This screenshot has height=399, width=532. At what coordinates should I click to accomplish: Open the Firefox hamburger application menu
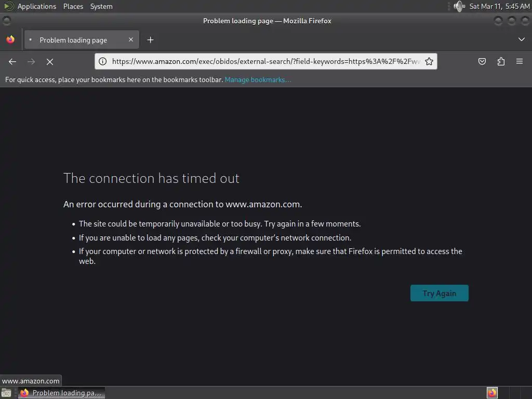point(520,61)
